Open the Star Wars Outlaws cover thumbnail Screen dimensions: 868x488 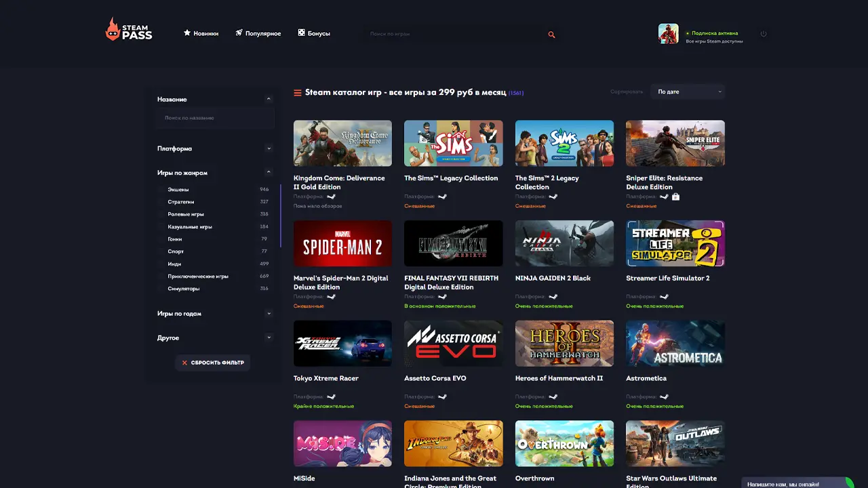point(675,443)
